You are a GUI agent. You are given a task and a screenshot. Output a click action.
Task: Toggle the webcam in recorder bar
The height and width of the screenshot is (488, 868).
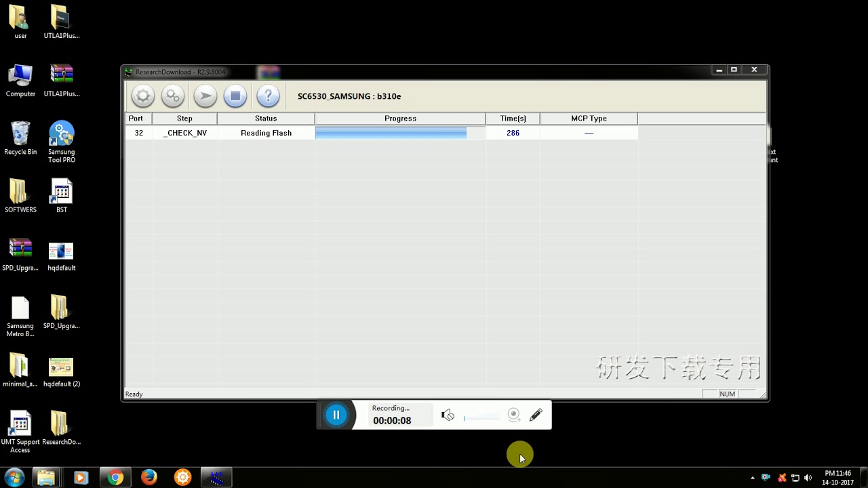coord(514,415)
